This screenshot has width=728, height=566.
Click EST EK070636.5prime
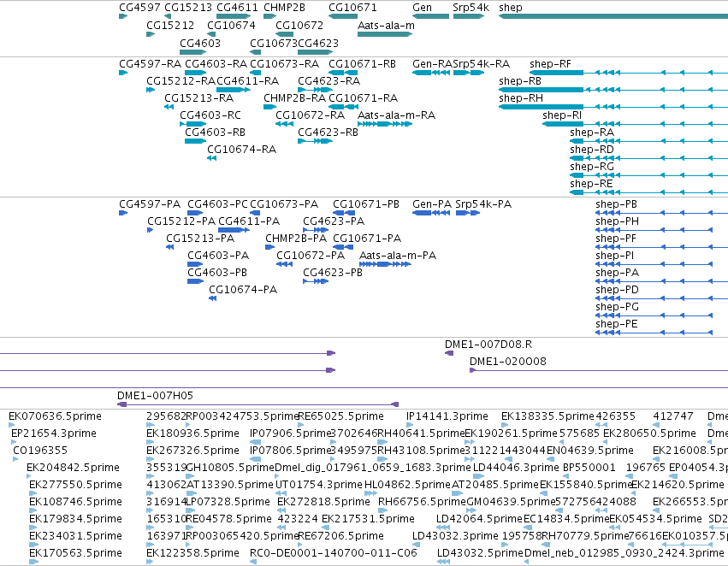[55, 416]
